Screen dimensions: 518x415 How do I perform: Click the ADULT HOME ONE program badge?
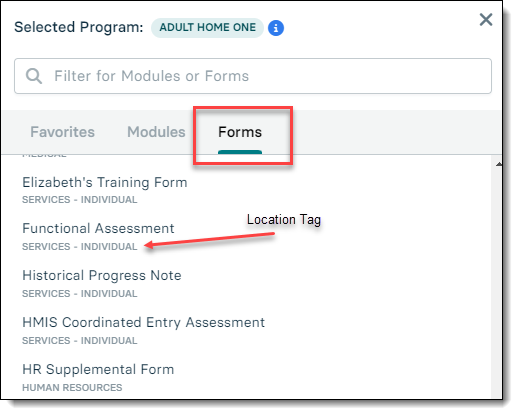pos(207,28)
